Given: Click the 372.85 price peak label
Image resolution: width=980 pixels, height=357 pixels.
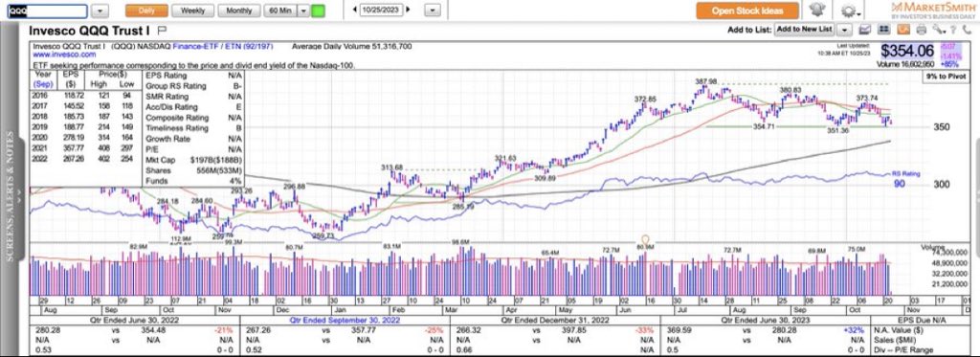Looking at the screenshot, I should [x=646, y=99].
